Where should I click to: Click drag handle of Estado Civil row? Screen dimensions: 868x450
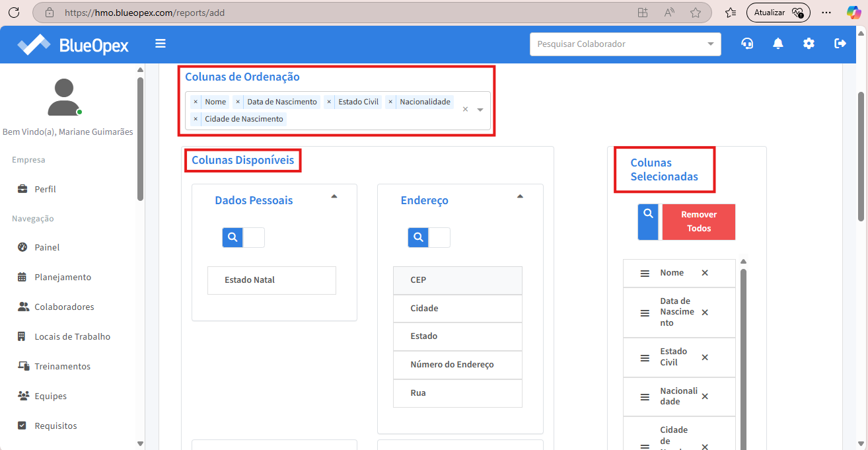click(x=645, y=357)
